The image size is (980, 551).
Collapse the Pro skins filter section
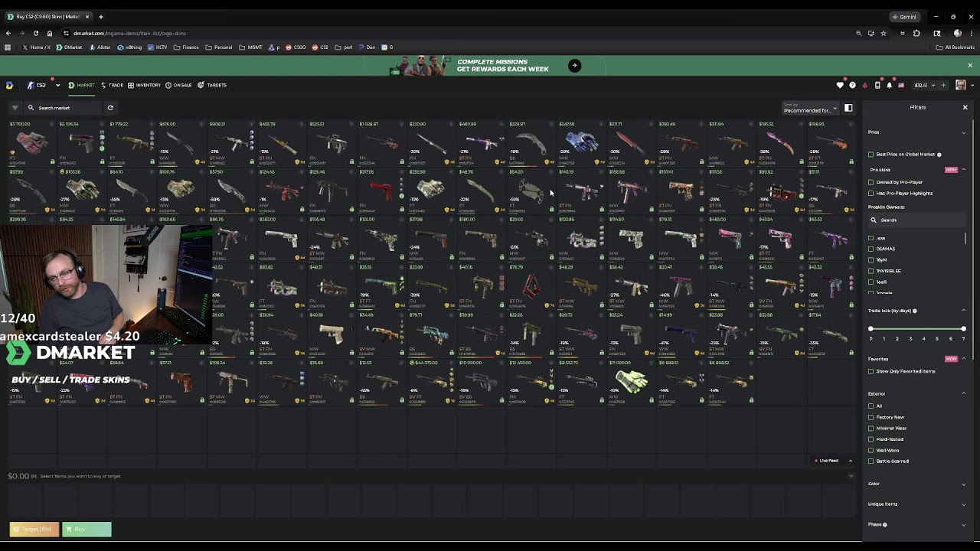pos(964,170)
